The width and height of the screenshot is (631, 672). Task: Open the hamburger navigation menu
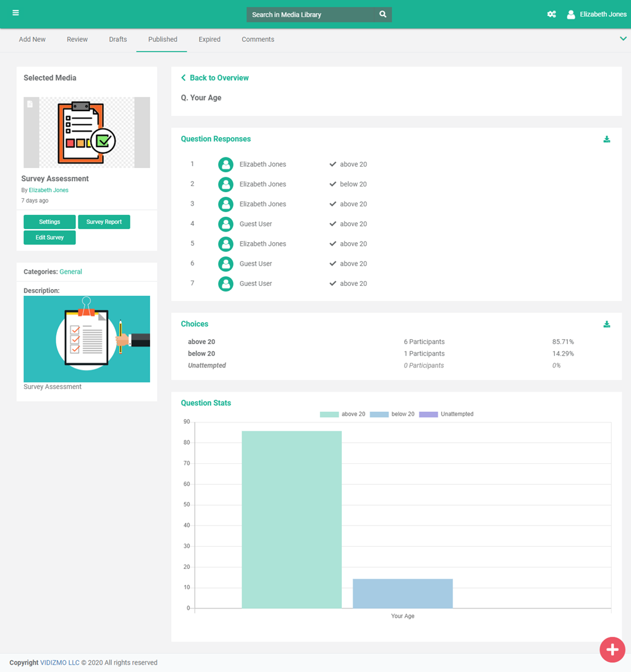(15, 13)
